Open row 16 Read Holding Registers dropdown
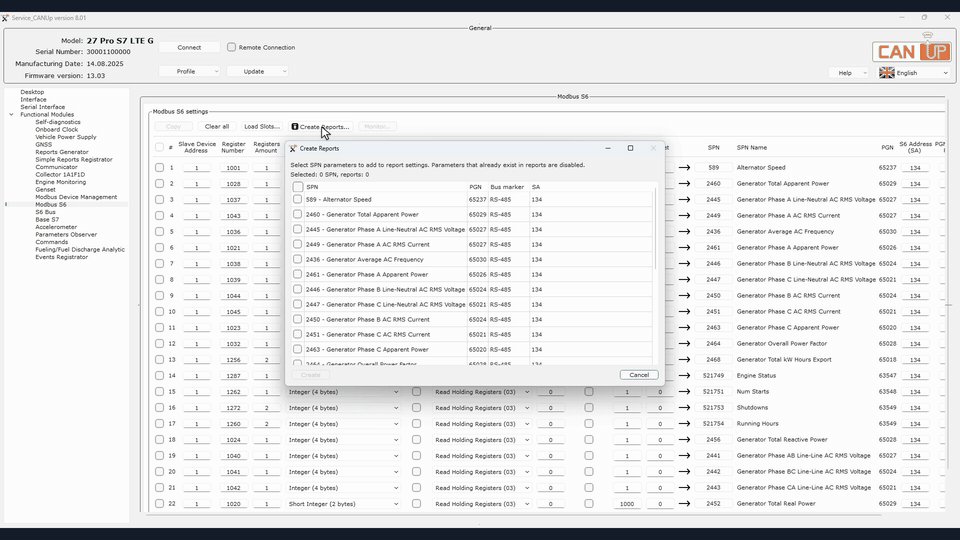Screen dimensions: 960x540 coord(482,408)
